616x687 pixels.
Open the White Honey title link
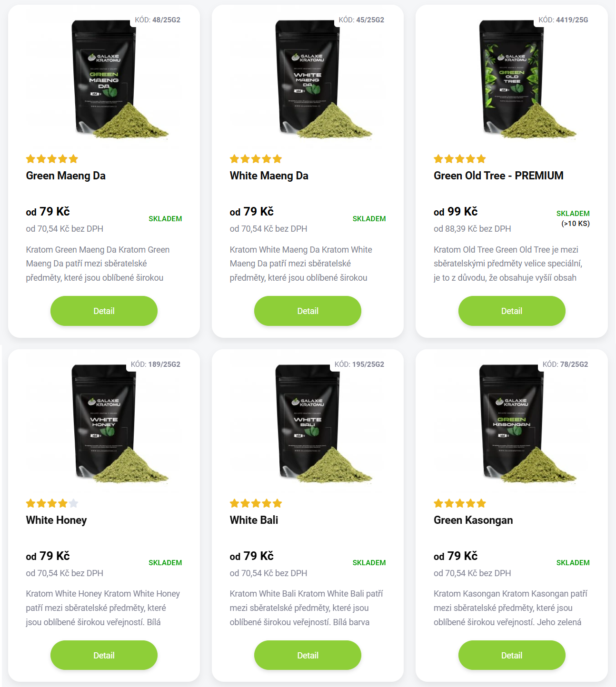click(x=56, y=520)
